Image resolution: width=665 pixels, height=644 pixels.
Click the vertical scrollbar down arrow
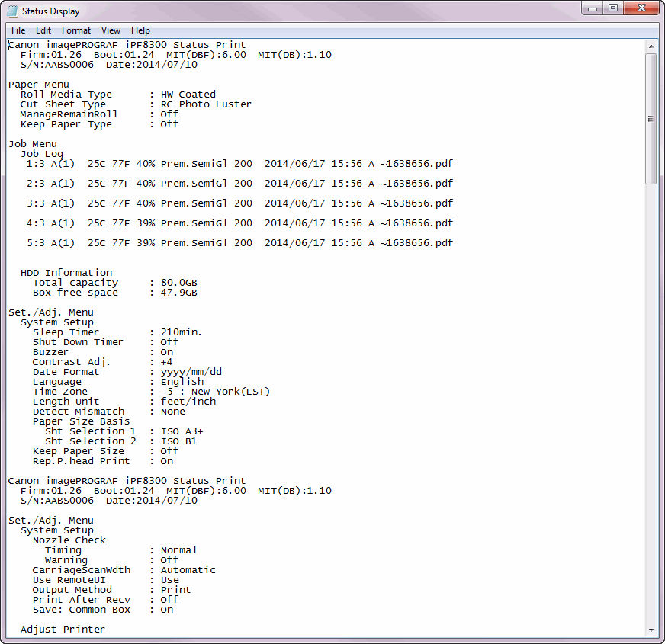tap(651, 630)
